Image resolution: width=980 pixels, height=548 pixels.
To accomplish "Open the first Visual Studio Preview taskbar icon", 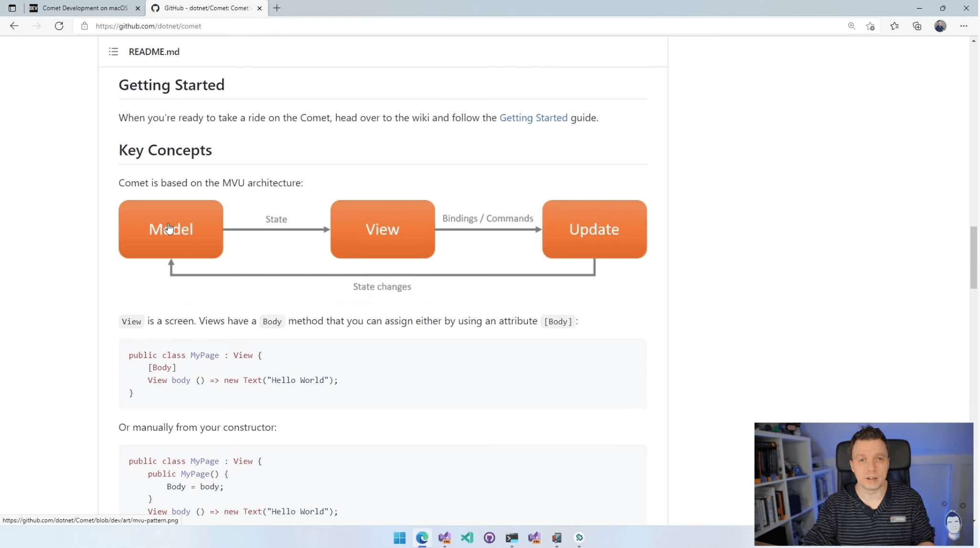I will coord(445,538).
